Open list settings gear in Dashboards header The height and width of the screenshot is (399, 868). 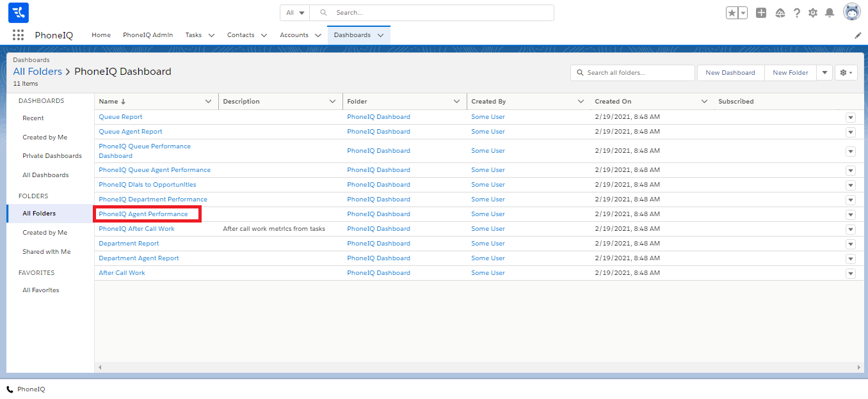click(x=846, y=73)
